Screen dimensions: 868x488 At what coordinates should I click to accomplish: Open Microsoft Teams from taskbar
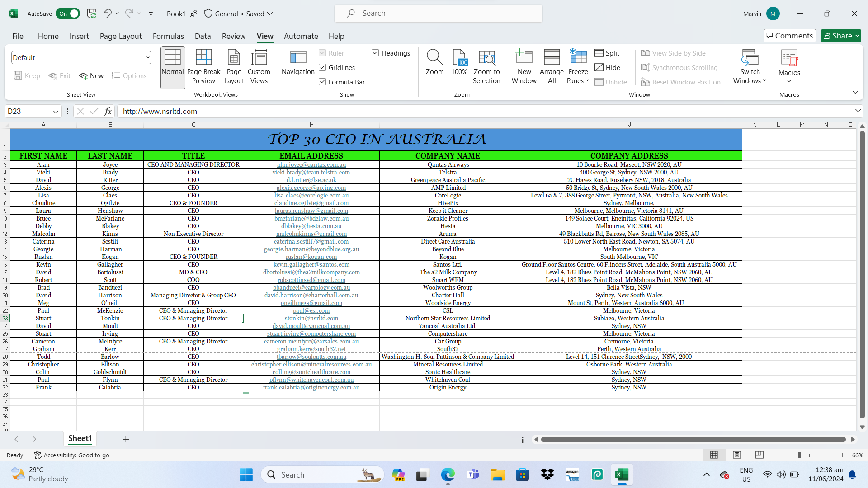(x=473, y=475)
